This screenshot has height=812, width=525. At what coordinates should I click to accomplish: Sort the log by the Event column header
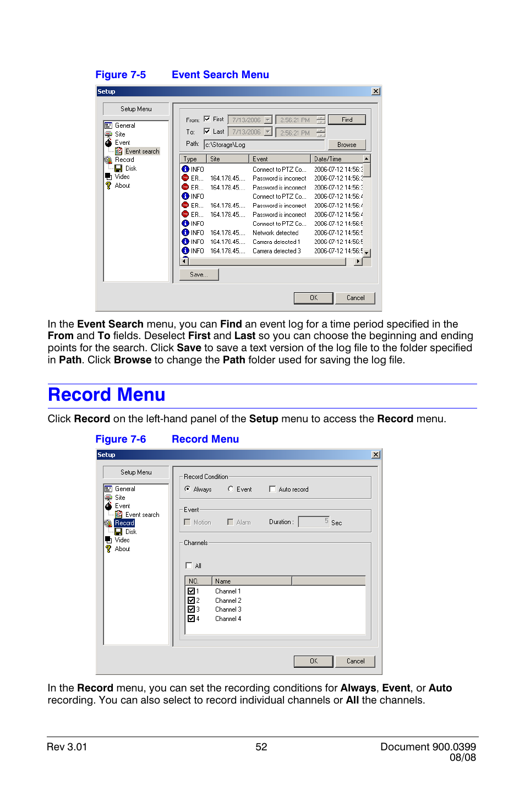tap(280, 159)
